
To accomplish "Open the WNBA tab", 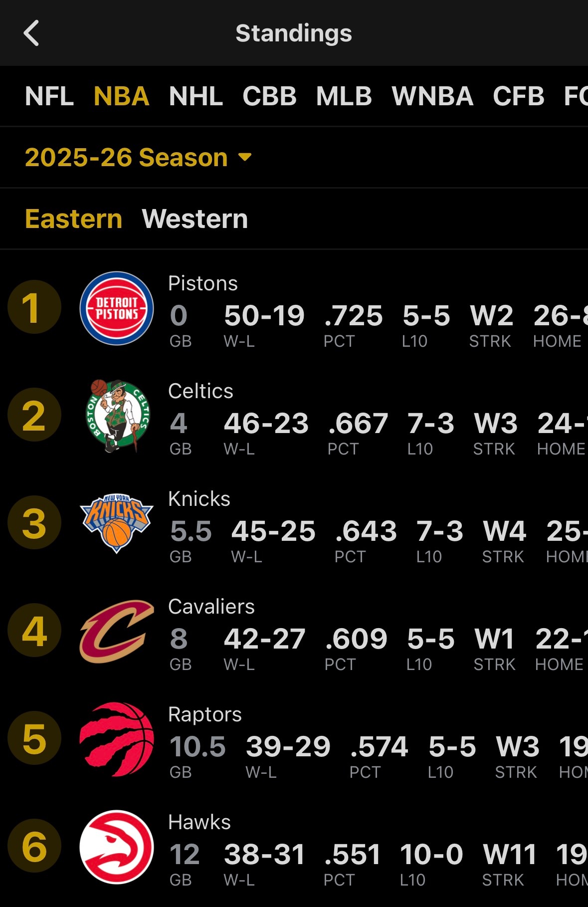I will [x=432, y=96].
